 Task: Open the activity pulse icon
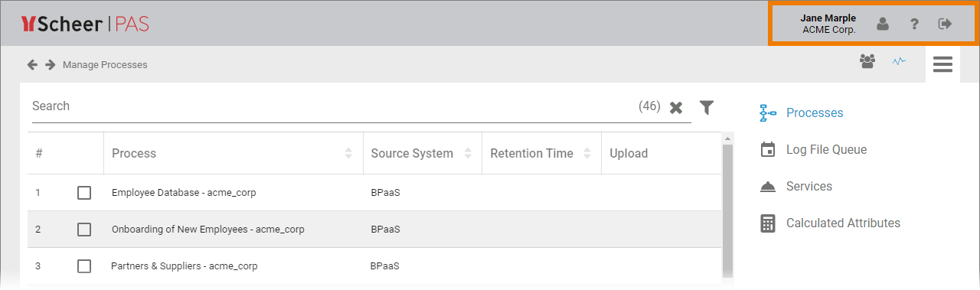[899, 61]
